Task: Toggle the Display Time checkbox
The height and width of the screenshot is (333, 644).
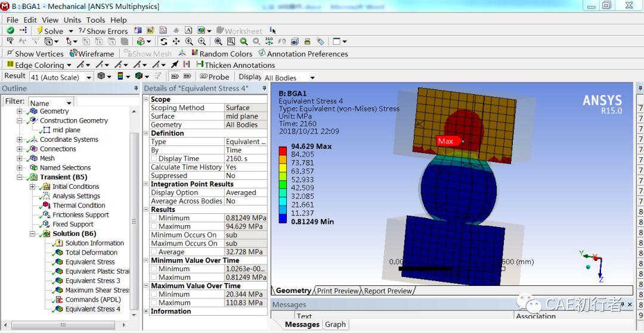Action: pyautogui.click(x=154, y=158)
